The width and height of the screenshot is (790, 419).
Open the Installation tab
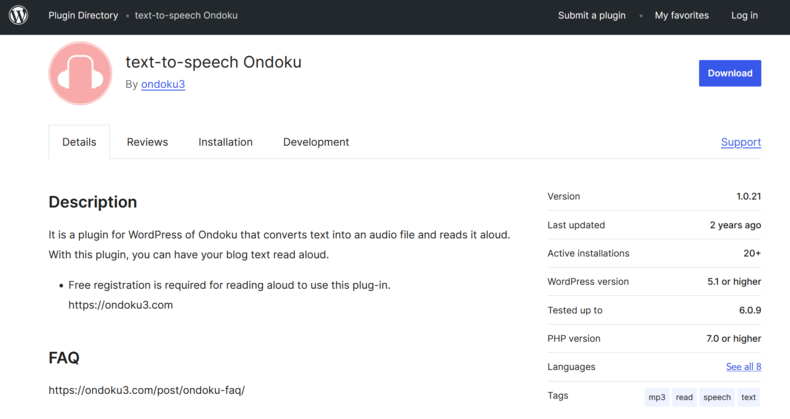tap(225, 142)
